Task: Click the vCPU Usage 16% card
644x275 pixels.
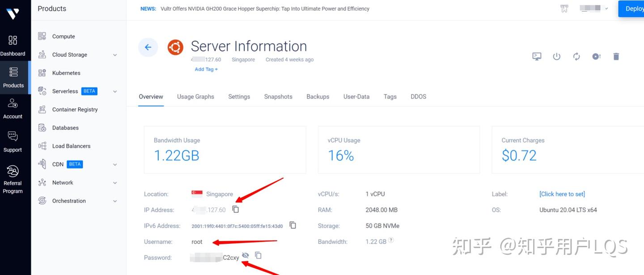Action: [x=399, y=150]
